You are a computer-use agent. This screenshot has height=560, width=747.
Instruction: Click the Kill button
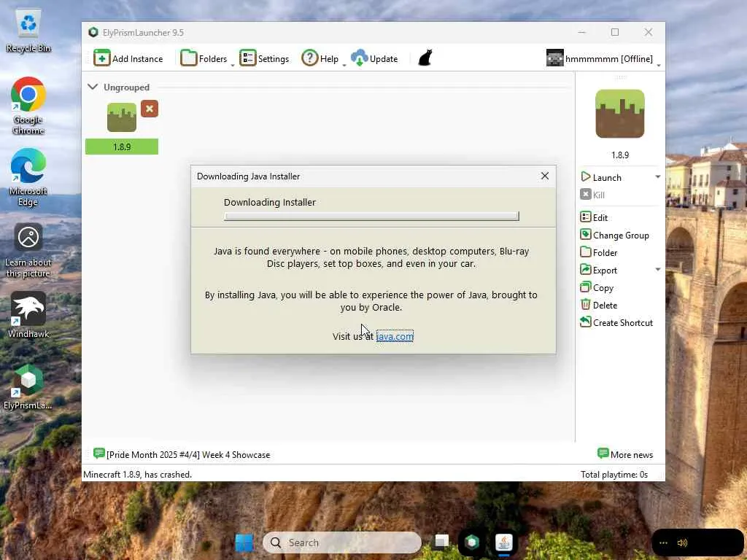coord(592,195)
